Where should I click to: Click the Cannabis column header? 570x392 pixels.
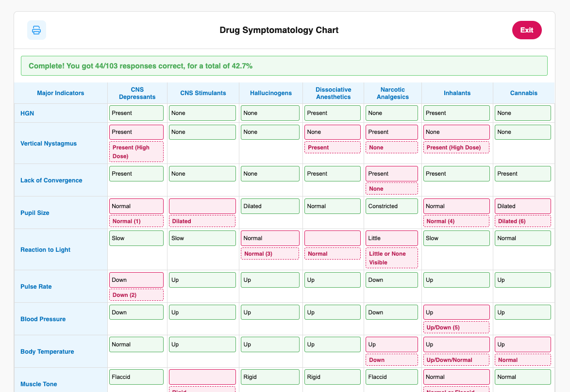tap(523, 93)
